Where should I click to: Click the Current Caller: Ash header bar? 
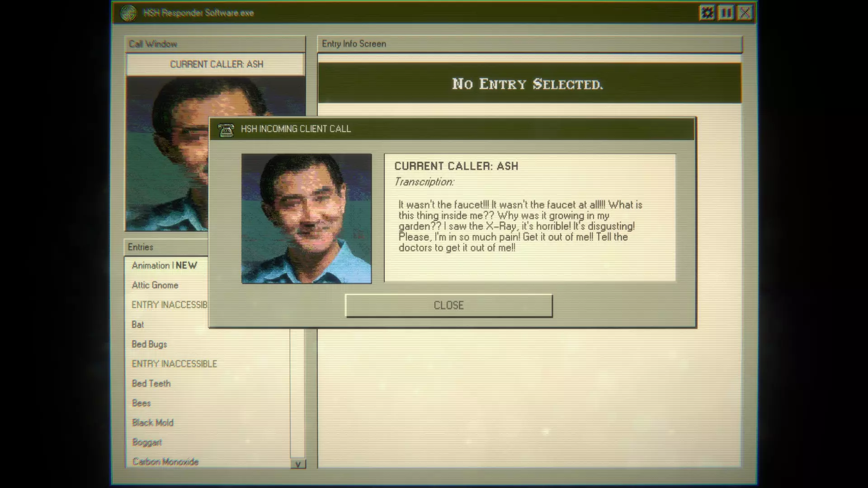click(216, 64)
